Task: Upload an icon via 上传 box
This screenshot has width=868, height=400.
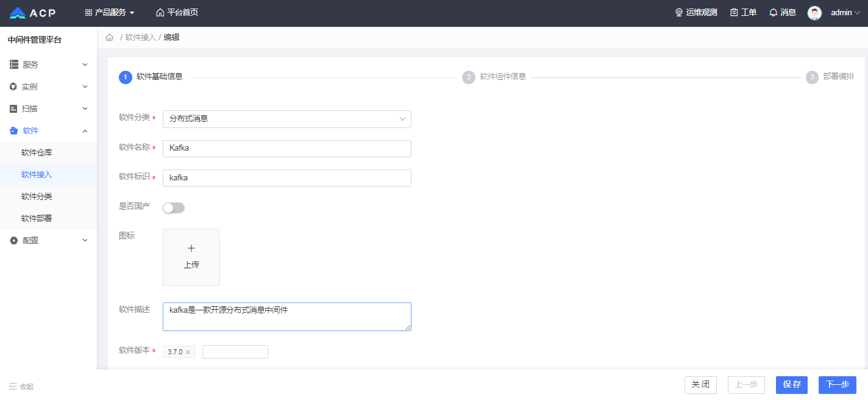Action: pyautogui.click(x=191, y=257)
